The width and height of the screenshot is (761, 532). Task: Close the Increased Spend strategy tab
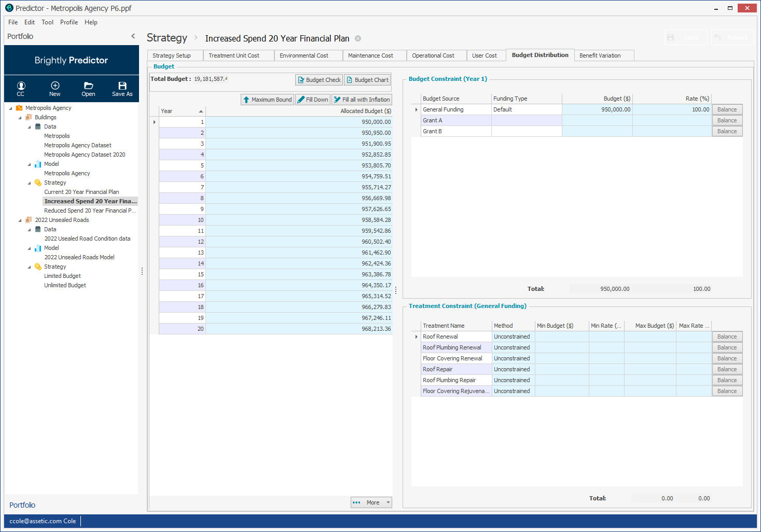(358, 38)
